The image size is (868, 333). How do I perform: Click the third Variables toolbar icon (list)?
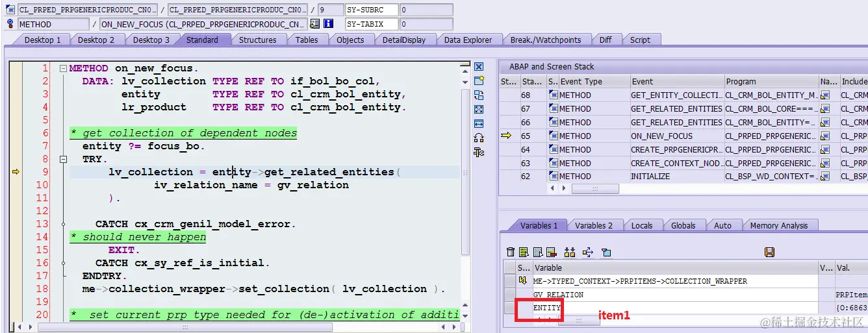[x=537, y=252]
